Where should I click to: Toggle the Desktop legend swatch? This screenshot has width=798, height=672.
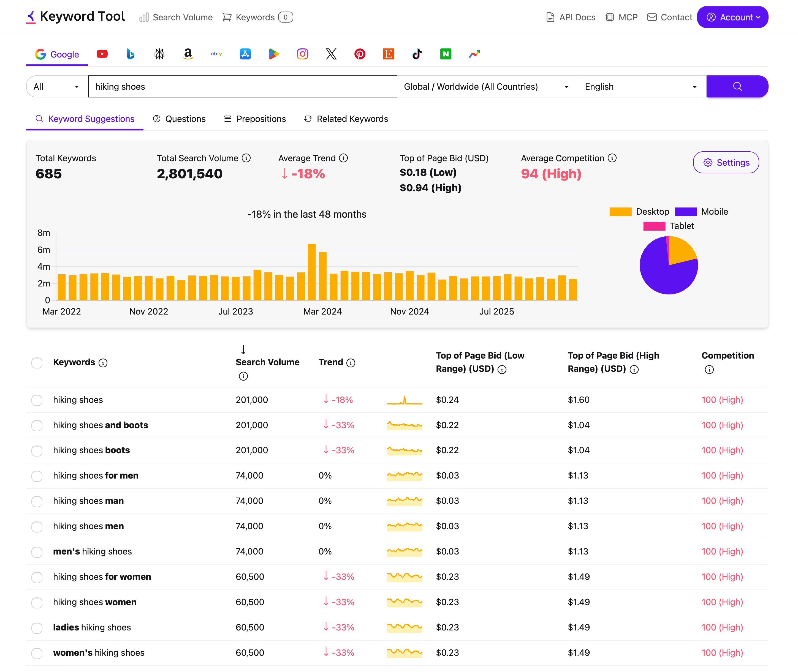[620, 212]
